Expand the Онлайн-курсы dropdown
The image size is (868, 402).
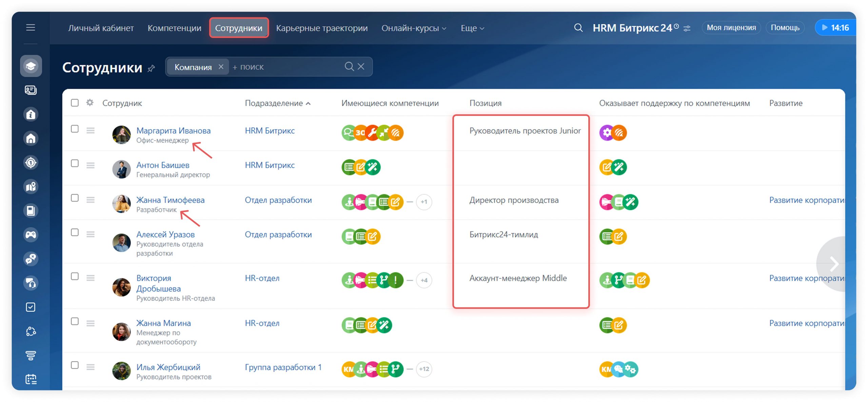[x=413, y=28]
